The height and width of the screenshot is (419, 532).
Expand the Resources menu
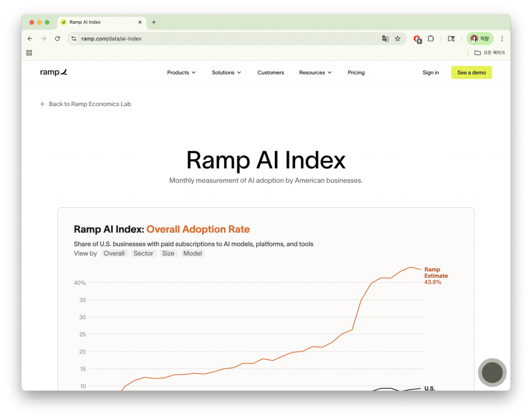(315, 73)
